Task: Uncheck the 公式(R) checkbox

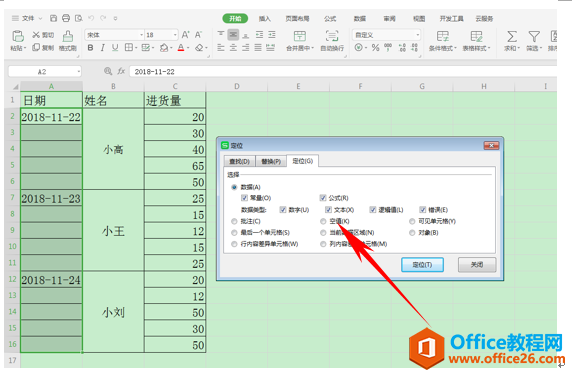Action: (x=322, y=198)
